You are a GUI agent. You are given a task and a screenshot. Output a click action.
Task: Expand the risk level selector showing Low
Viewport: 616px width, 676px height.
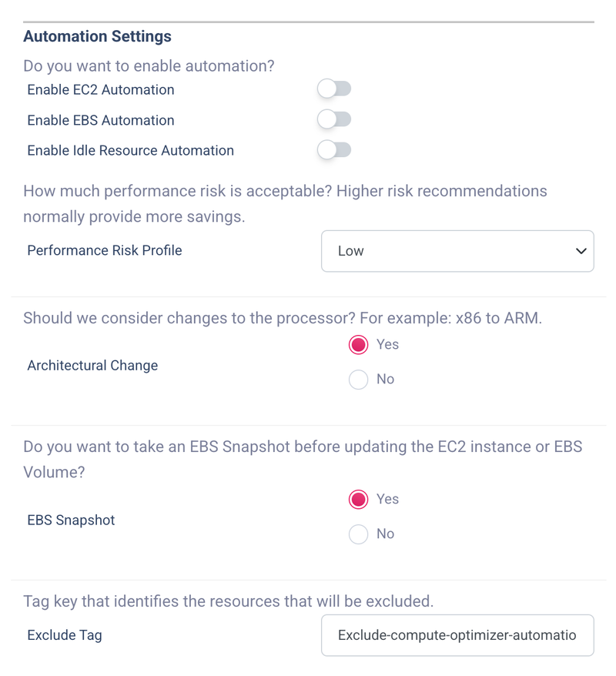tap(457, 251)
